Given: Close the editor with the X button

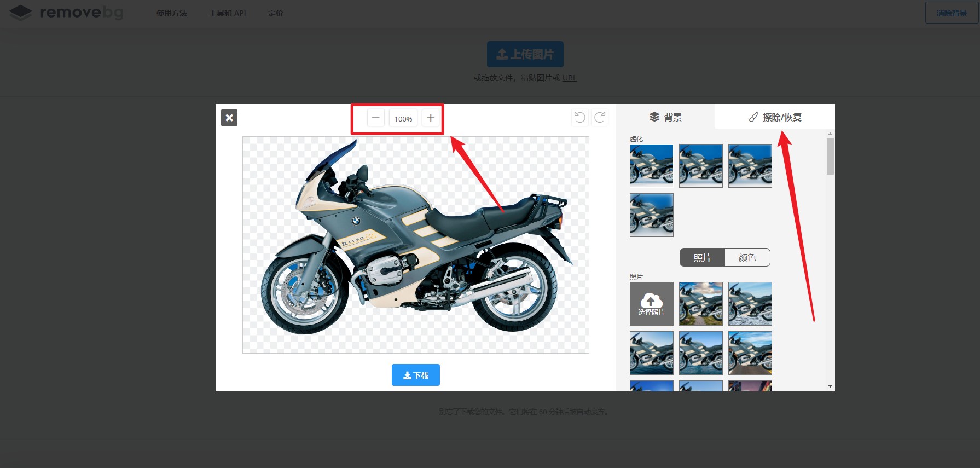Looking at the screenshot, I should 229,118.
